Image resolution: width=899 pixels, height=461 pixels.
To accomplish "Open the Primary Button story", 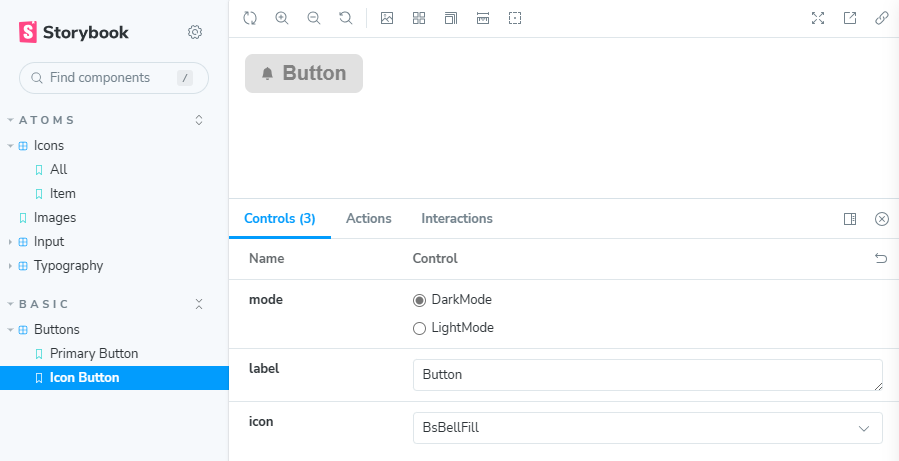I will [94, 354].
